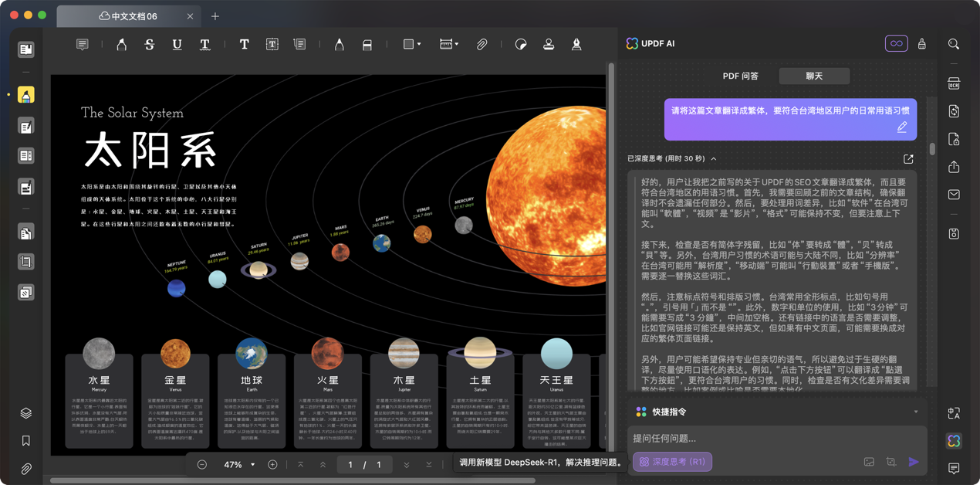
Task: Select the pencil drawing tool
Action: [x=339, y=45]
